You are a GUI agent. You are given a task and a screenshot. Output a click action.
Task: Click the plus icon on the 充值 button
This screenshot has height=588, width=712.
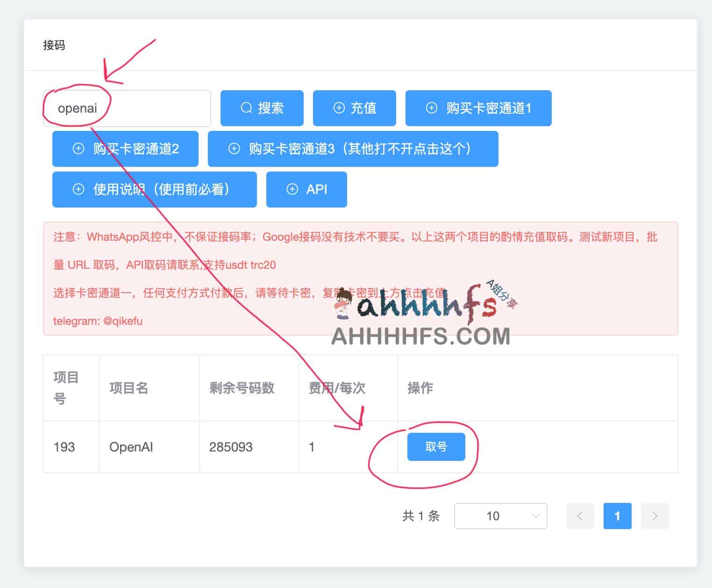coord(339,108)
